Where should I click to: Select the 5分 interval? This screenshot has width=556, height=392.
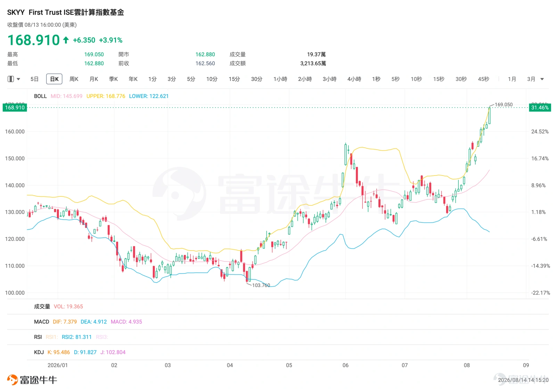[191, 79]
